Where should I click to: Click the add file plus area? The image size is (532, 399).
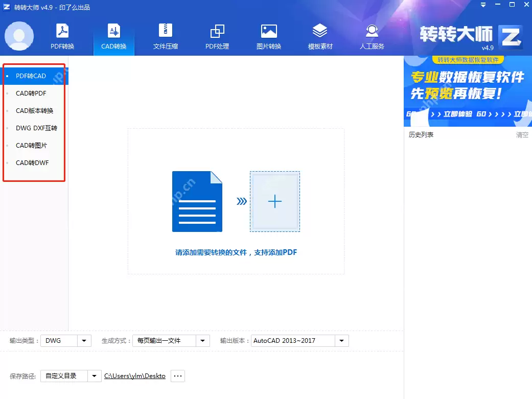(275, 201)
